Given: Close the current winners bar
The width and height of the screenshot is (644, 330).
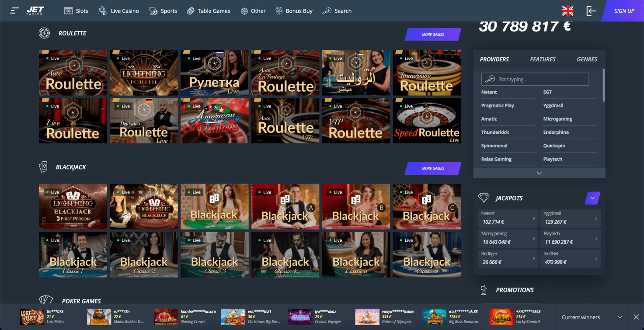Looking at the screenshot, I should click(636, 317).
